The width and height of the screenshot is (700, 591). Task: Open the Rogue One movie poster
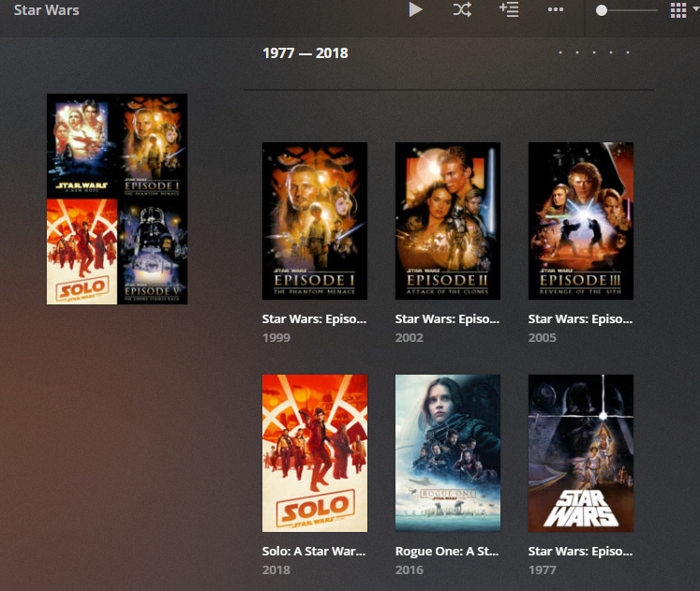tap(448, 453)
